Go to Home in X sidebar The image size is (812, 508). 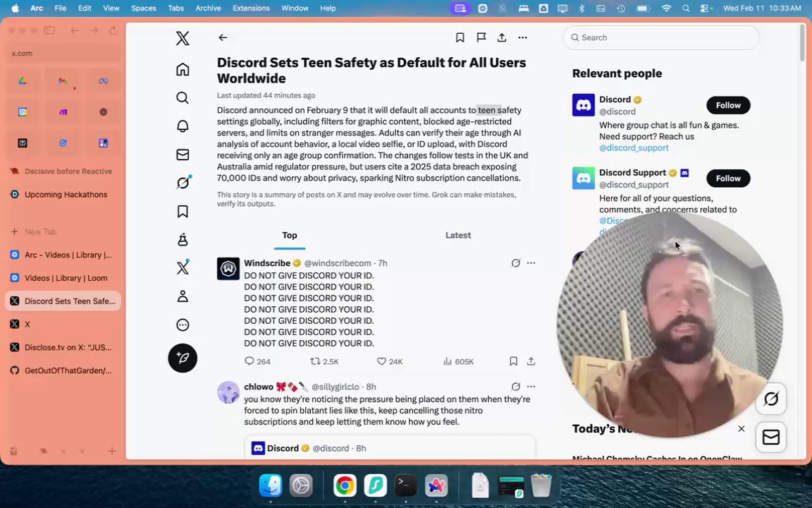tap(183, 69)
